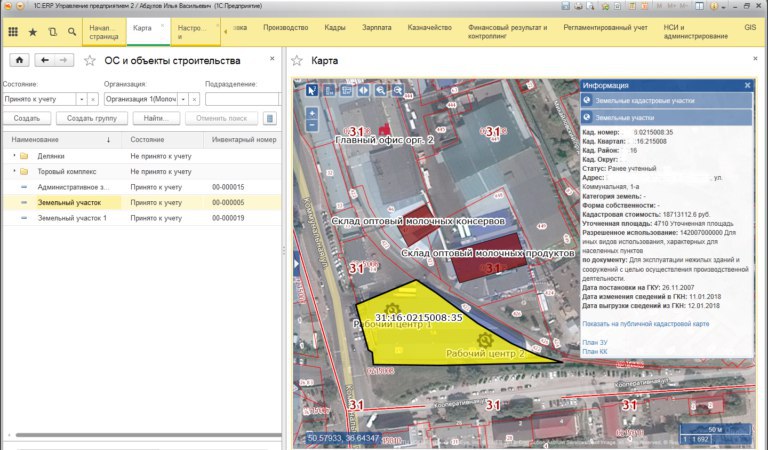Open the favorites star in top toolbar

click(x=32, y=32)
